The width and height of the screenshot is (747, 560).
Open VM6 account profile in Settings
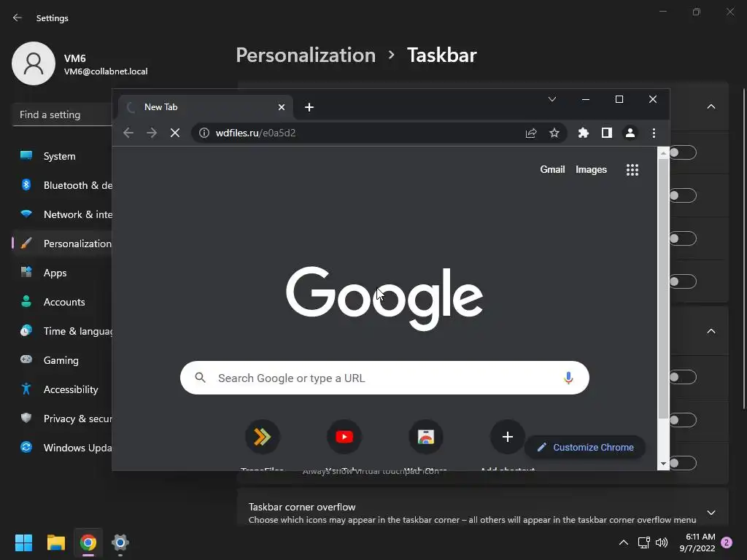80,64
